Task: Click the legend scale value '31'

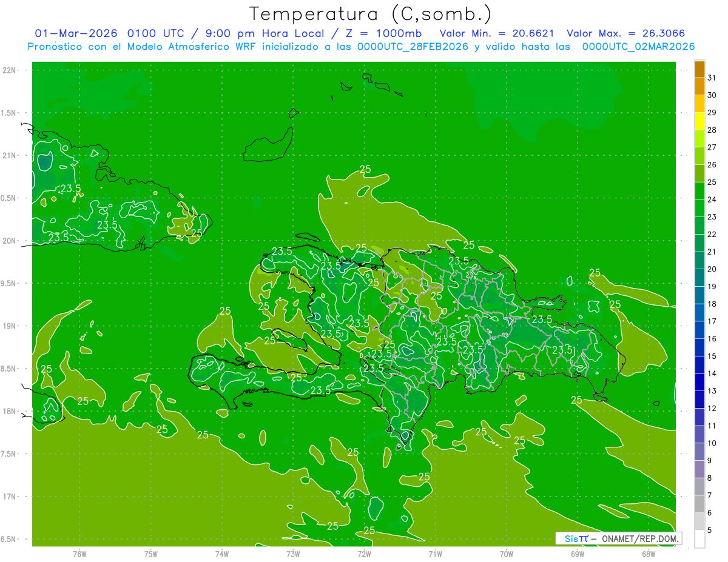Action: (x=712, y=78)
